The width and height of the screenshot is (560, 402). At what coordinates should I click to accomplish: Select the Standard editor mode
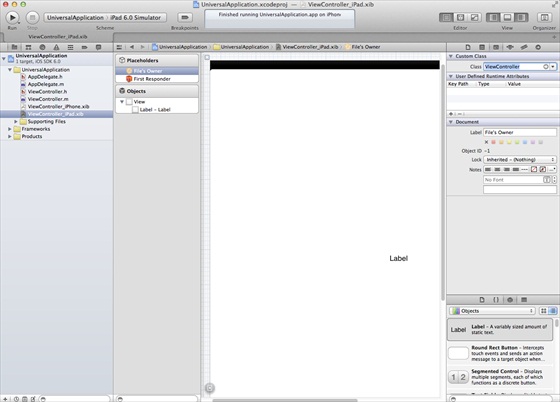(x=446, y=17)
